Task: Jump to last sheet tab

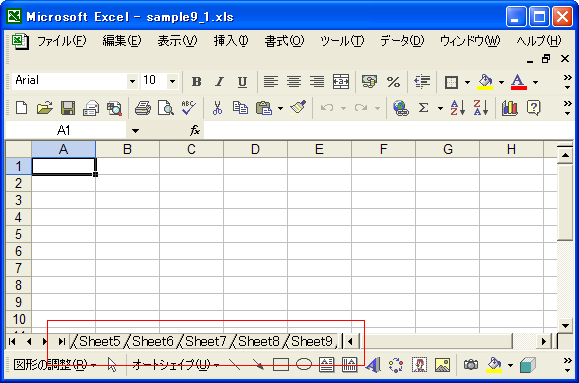Action: pos(62,342)
